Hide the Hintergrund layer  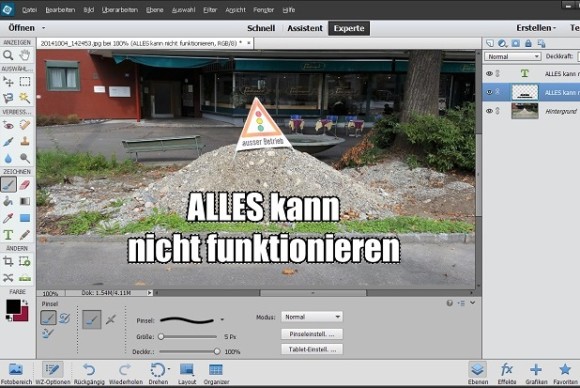[x=489, y=111]
